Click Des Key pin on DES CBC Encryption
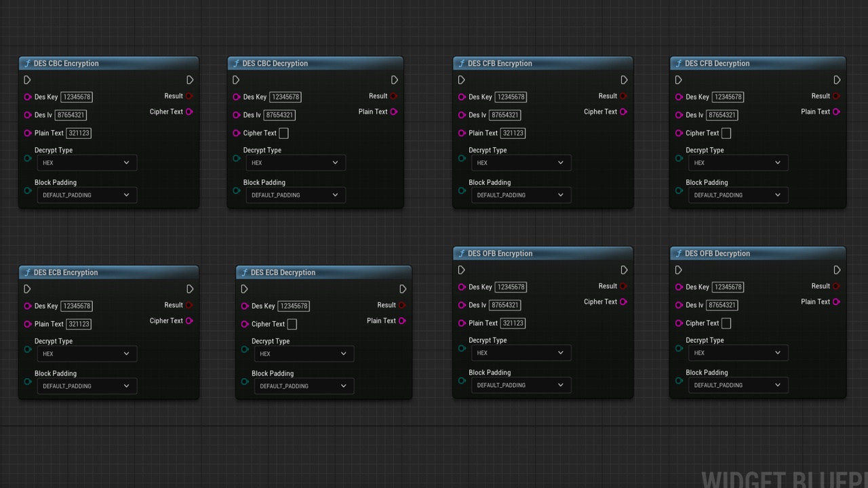Screen dimensions: 868x488 (x=28, y=97)
